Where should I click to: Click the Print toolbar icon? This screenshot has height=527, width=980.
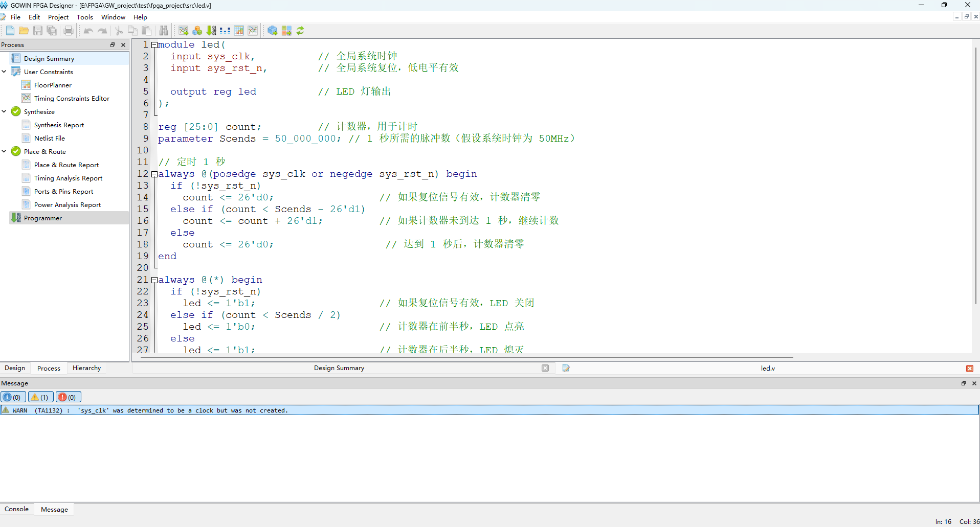tap(69, 31)
